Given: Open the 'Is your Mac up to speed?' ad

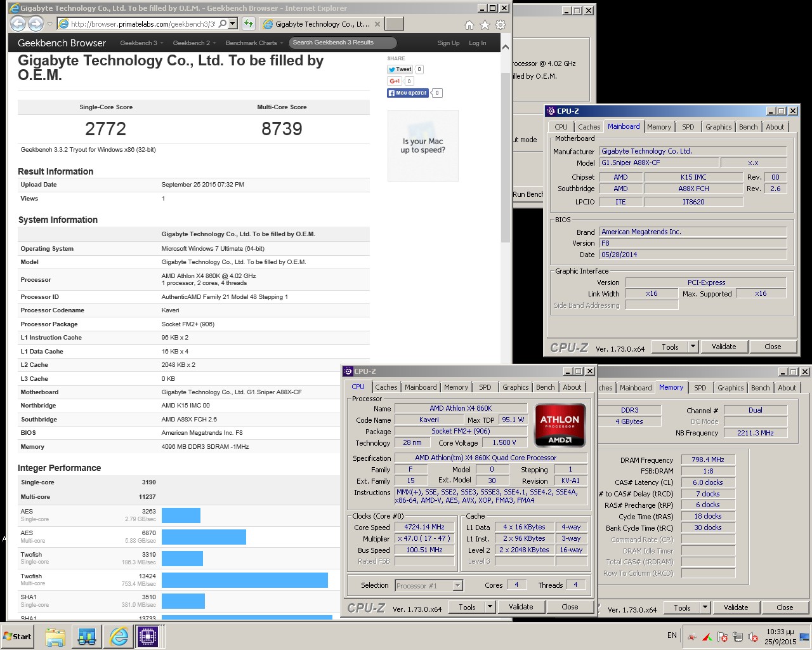Looking at the screenshot, I should 422,146.
